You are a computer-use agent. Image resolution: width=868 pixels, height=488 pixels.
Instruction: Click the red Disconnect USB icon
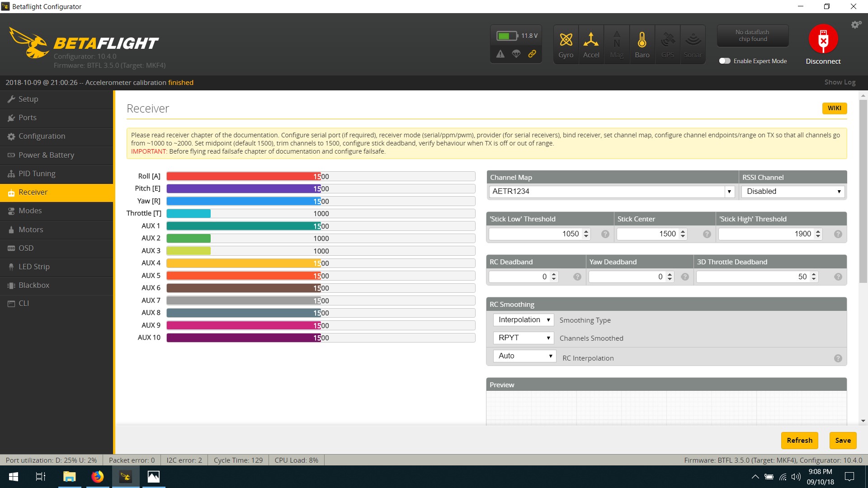823,39
